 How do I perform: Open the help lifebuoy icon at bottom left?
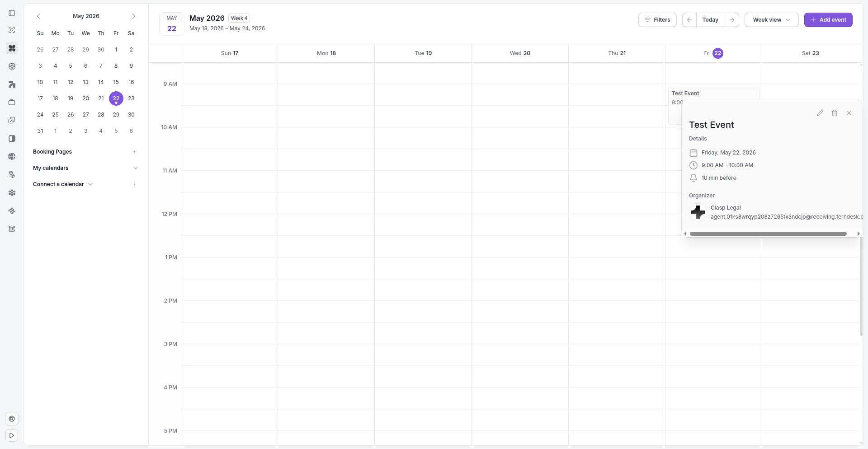[12, 419]
